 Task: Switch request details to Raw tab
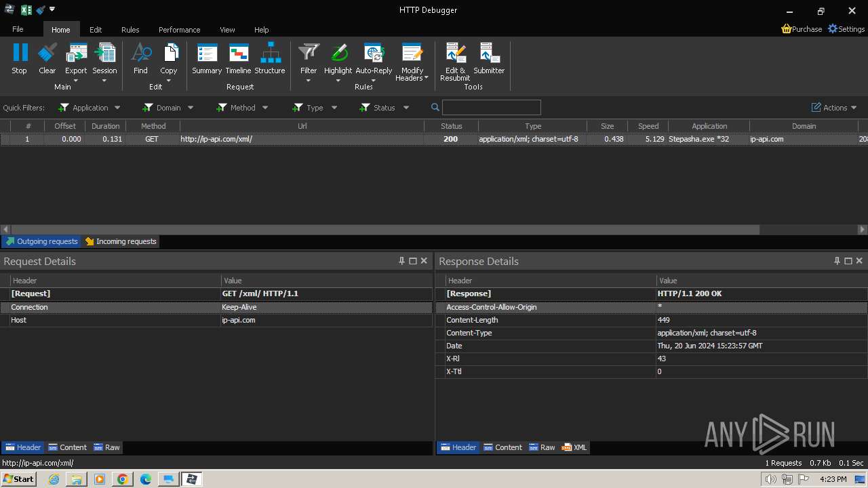click(106, 447)
